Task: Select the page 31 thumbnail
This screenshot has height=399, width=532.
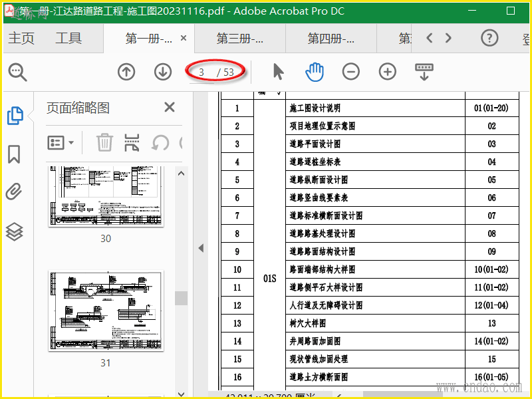Action: (106, 311)
